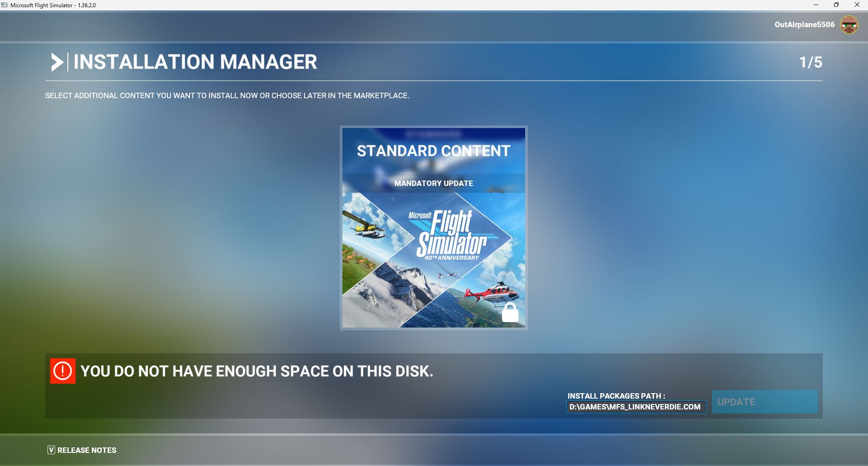Click the Flight Simulator title bar app icon
The height and width of the screenshot is (466, 868).
coord(5,5)
